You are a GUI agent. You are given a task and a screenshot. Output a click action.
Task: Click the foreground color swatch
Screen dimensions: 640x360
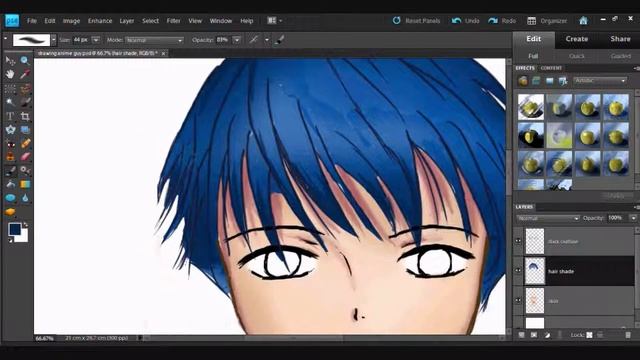(x=14, y=229)
